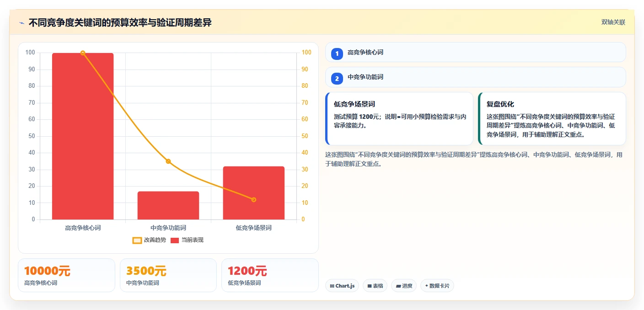Click the trend line point at 100
The width and height of the screenshot is (644, 310).
(x=83, y=53)
